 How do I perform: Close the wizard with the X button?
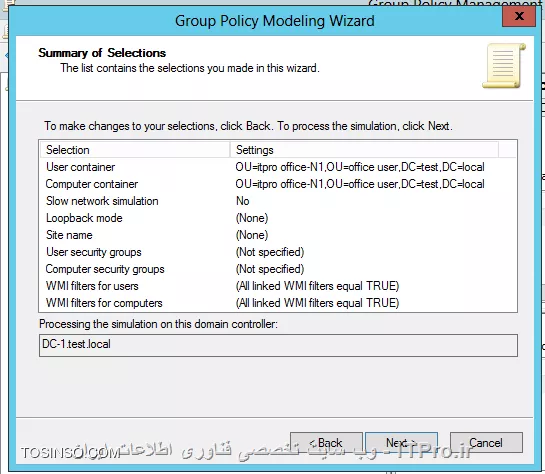pos(519,16)
